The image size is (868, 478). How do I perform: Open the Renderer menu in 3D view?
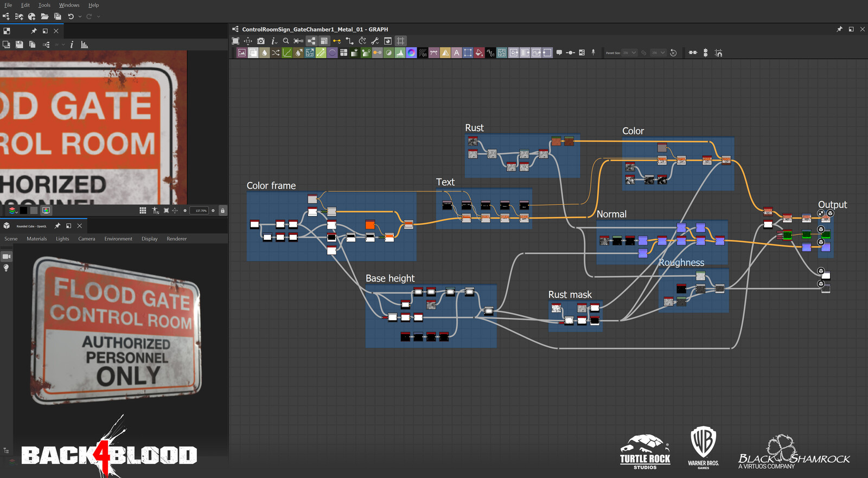(177, 239)
